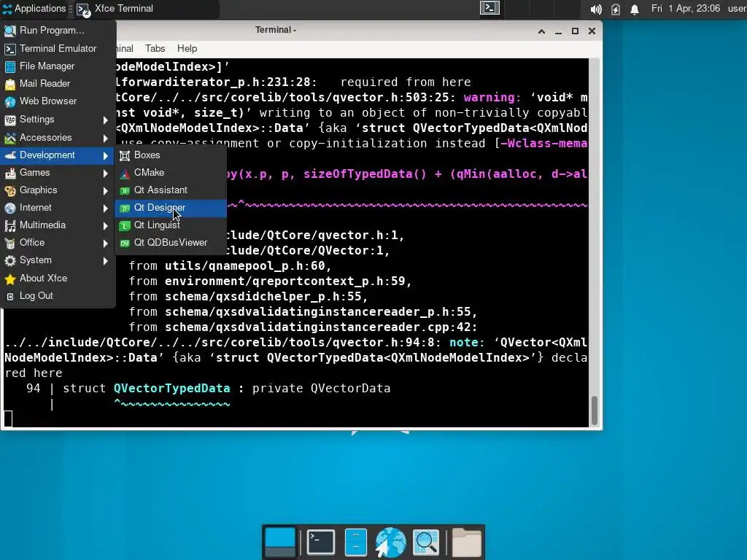
Task: Expand the Games submenu
Action: click(58, 173)
